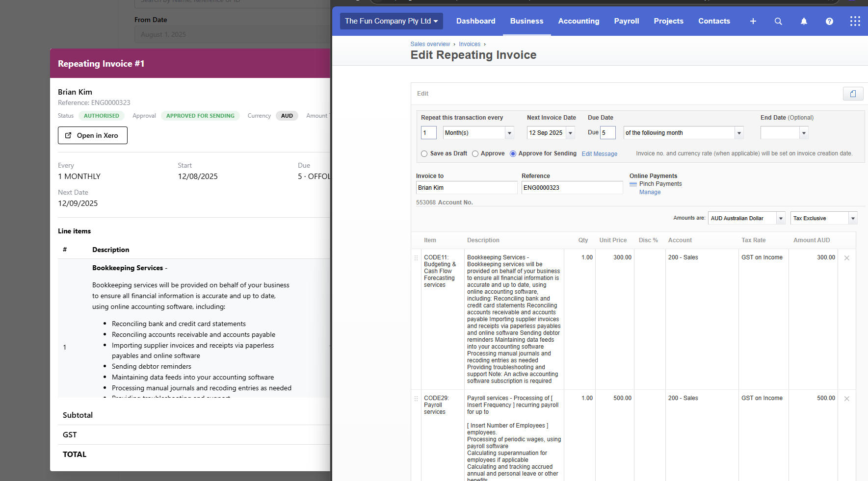Select the Save as Draft option

pyautogui.click(x=424, y=154)
